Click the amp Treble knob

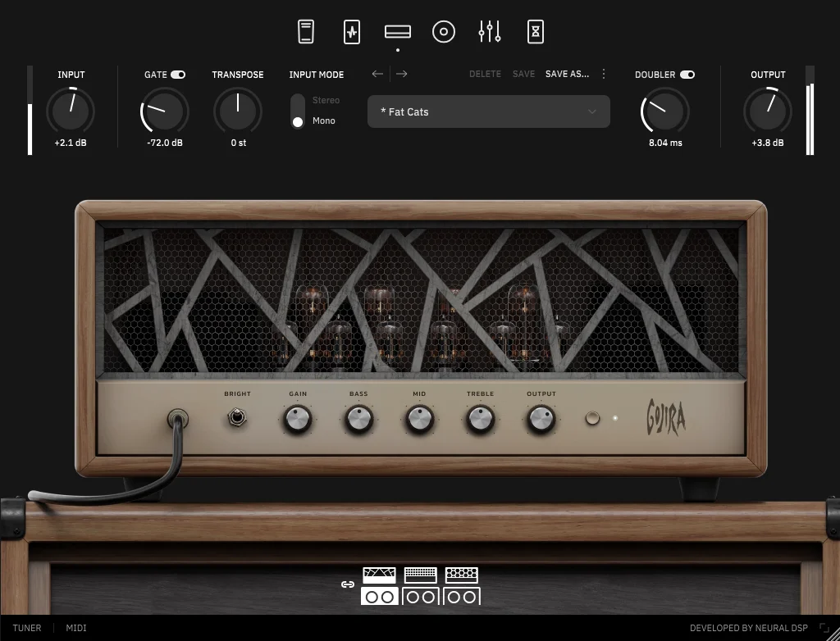[481, 419]
